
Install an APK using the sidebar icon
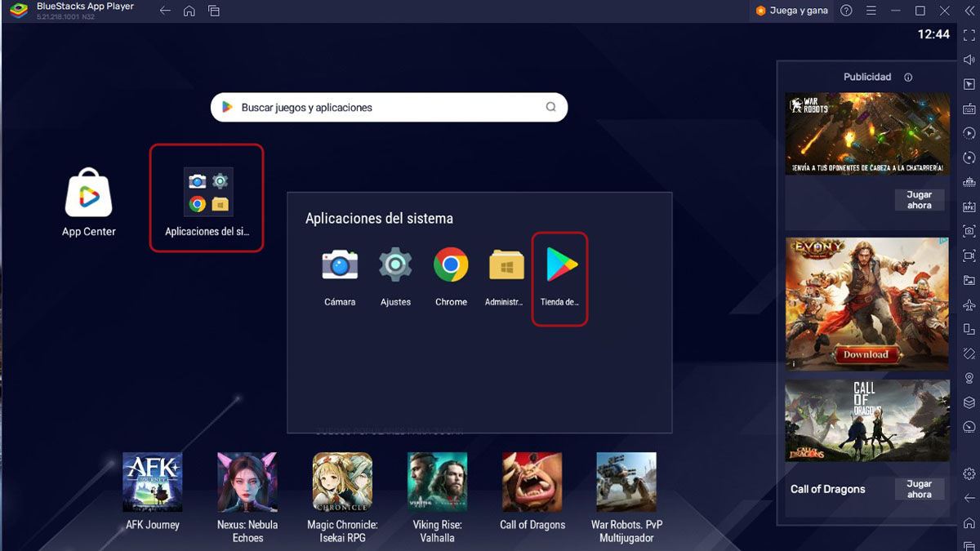tap(969, 207)
